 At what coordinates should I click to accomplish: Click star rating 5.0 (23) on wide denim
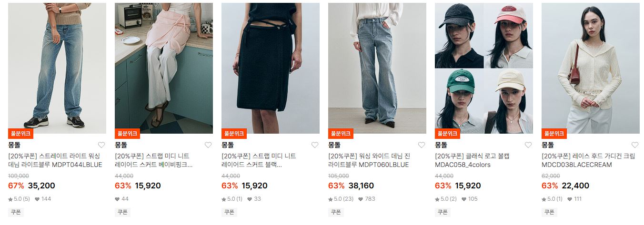[x=341, y=199]
